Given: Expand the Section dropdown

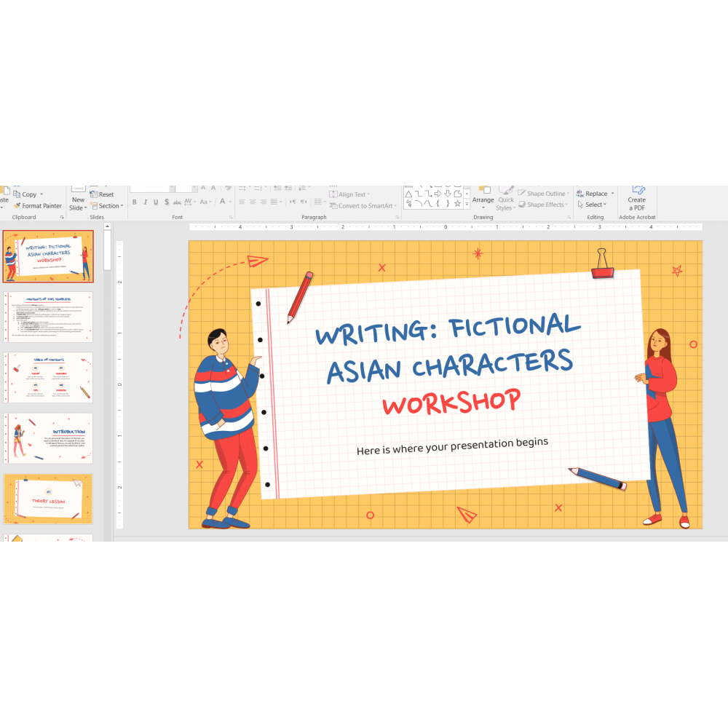Looking at the screenshot, I should pos(108,206).
